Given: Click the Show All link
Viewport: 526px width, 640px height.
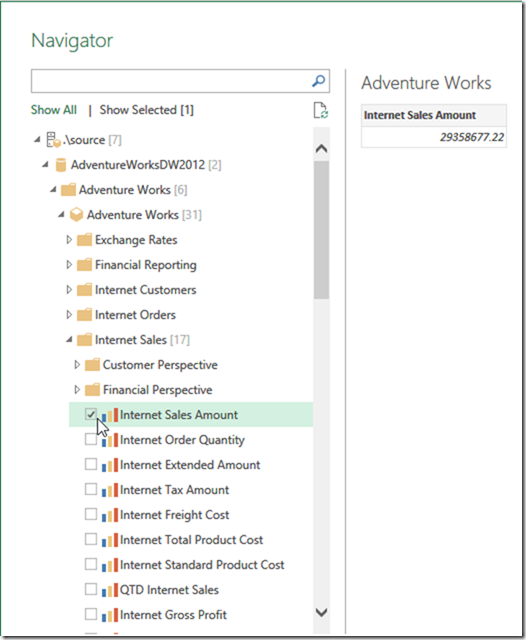Looking at the screenshot, I should [54, 110].
